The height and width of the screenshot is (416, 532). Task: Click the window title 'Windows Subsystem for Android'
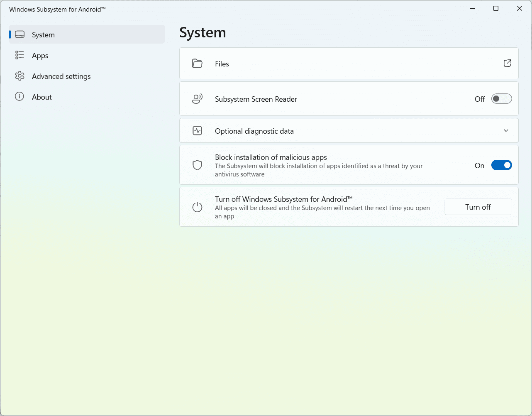point(57,9)
